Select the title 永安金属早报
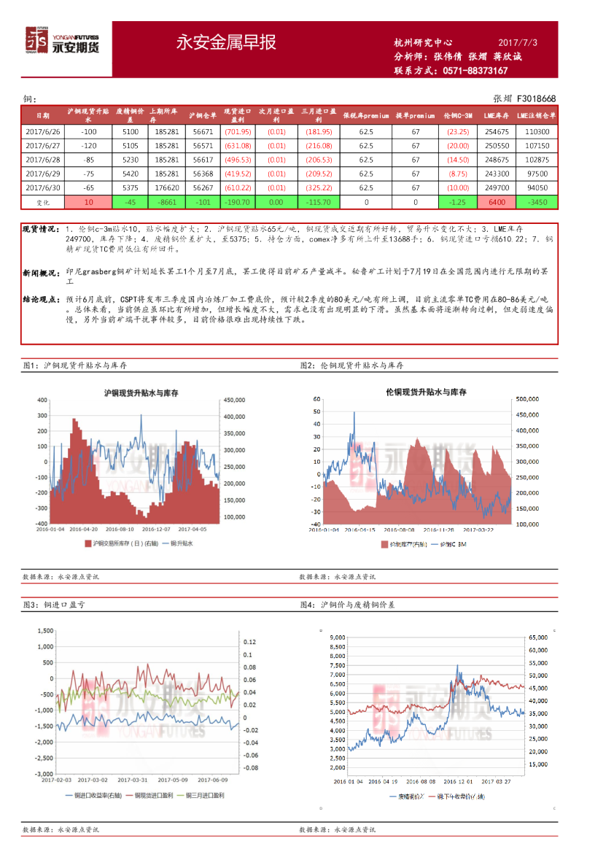The image size is (614, 868). (x=226, y=42)
